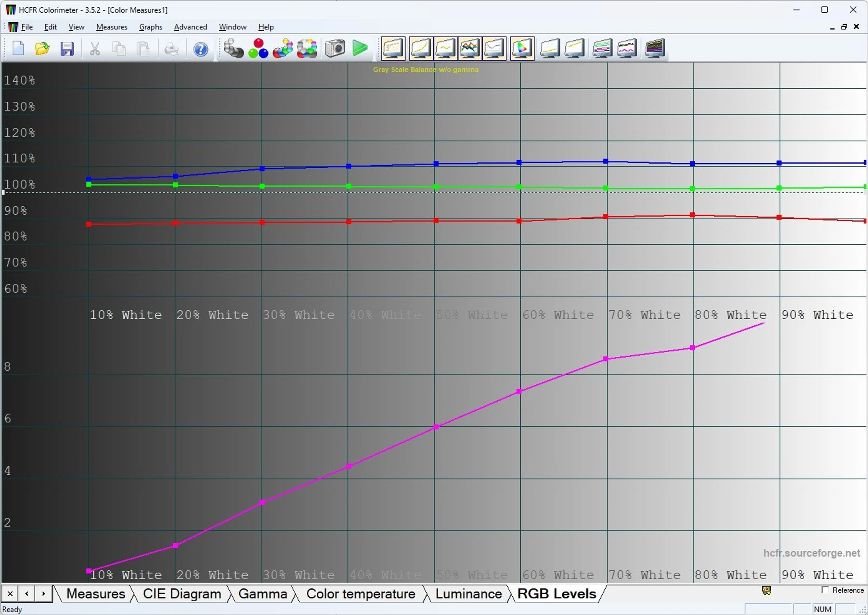Open the File menu
The image size is (868, 615).
(27, 27)
